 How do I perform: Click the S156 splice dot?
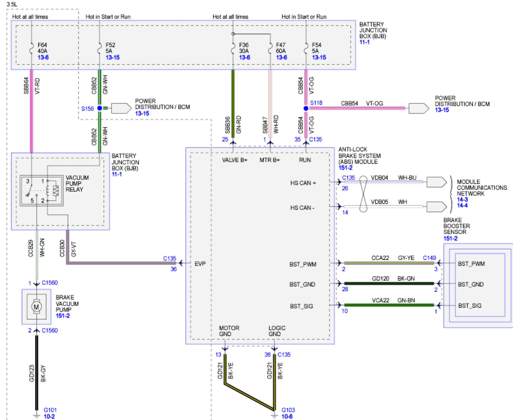100,108
